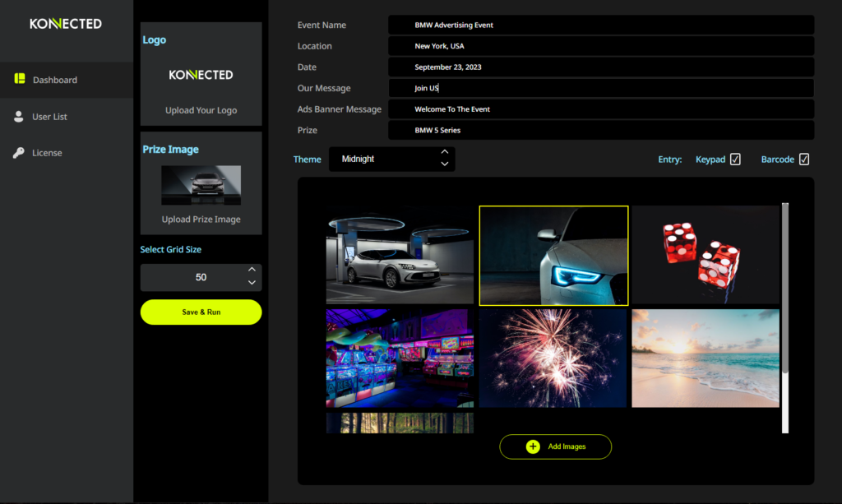Toggle the Barcode entry checkbox

(804, 160)
